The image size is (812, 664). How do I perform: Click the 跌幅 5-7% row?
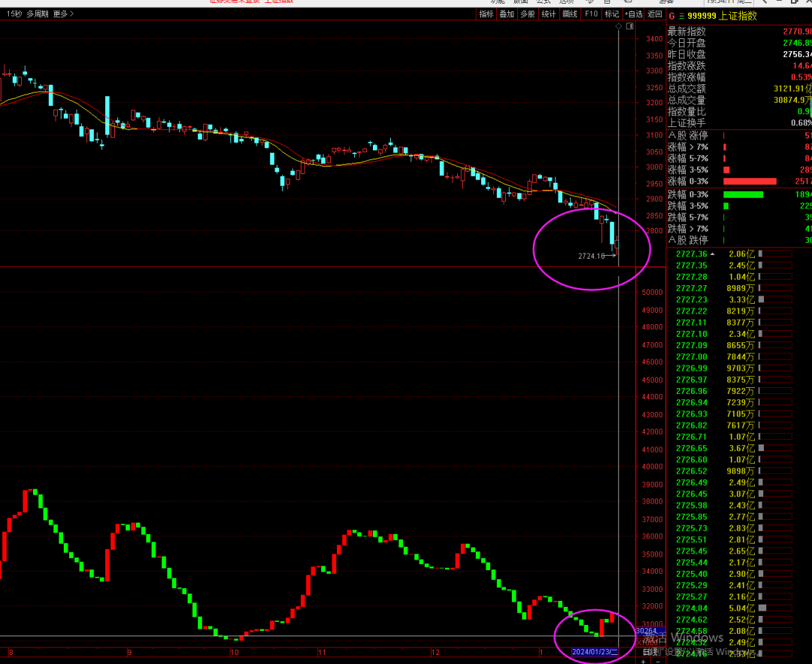(739, 217)
